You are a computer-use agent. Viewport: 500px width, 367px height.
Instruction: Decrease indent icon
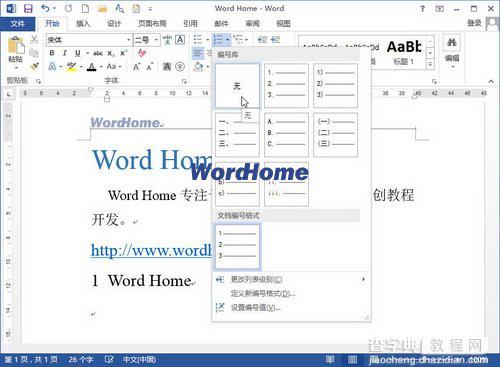pyautogui.click(x=262, y=40)
